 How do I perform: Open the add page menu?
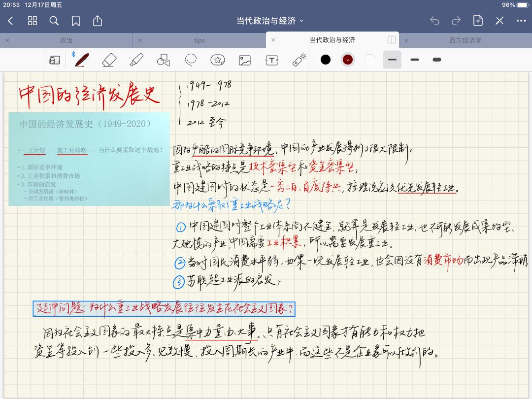tap(478, 21)
